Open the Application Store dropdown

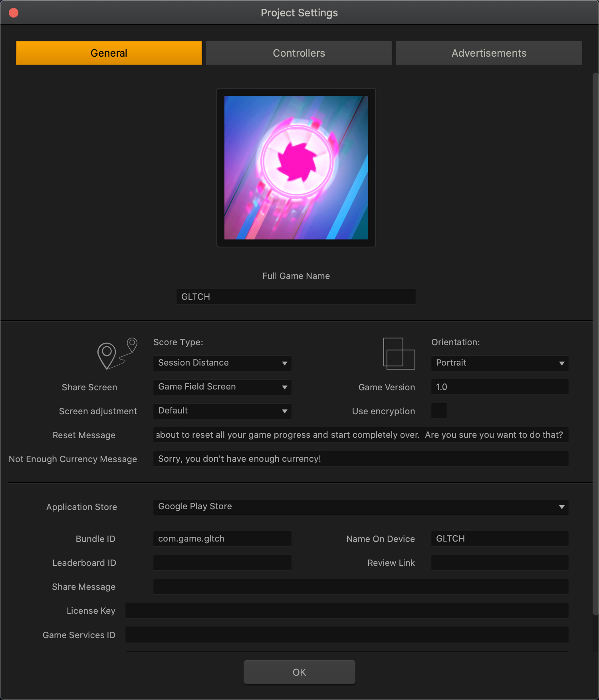click(x=361, y=507)
